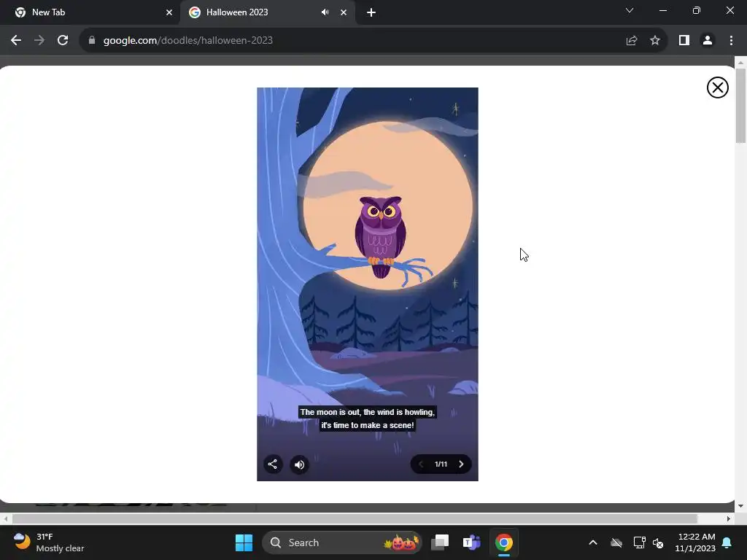Open the Chrome profile menu
The image size is (747, 560).
pyautogui.click(x=708, y=41)
